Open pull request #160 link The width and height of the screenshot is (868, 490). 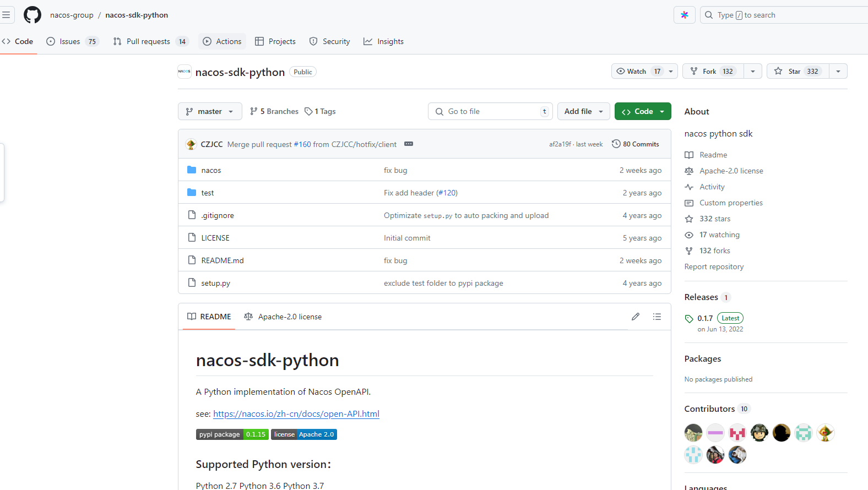pos(302,144)
